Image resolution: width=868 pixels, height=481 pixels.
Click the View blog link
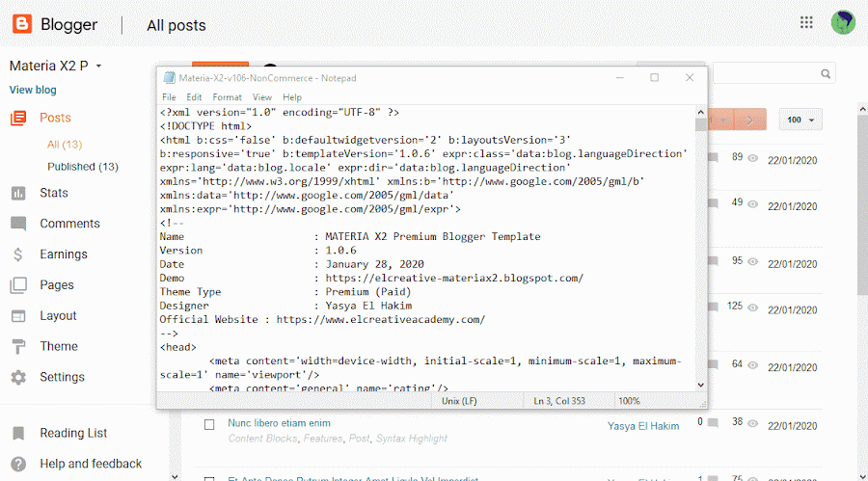pos(33,90)
